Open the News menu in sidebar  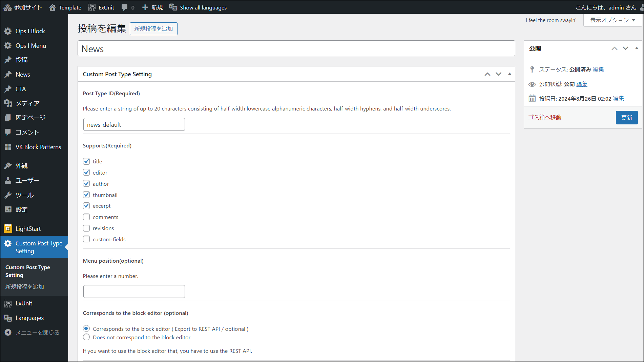coord(23,75)
